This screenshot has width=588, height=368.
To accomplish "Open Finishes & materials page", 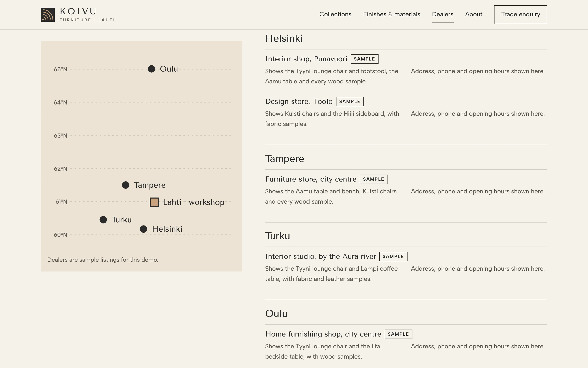I will click(x=391, y=14).
